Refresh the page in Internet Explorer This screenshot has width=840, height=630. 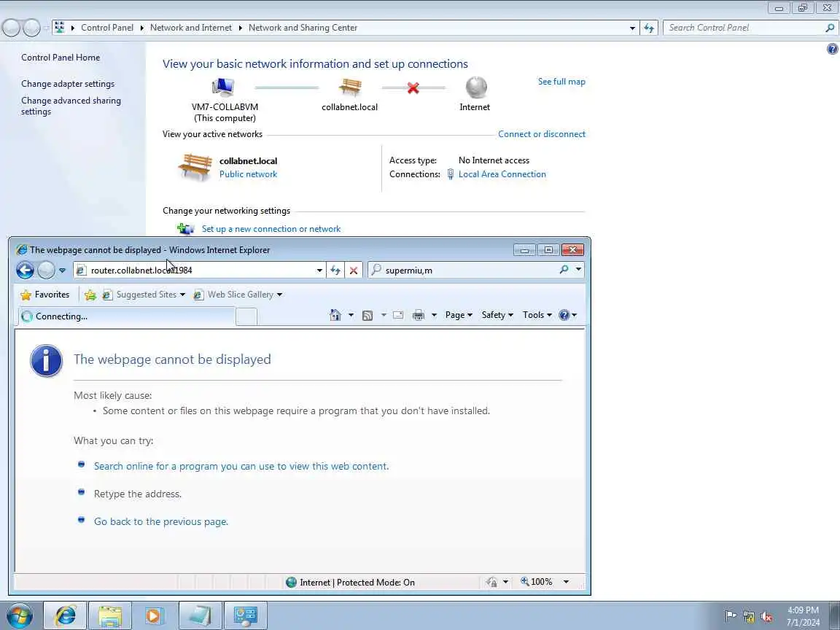[335, 270]
